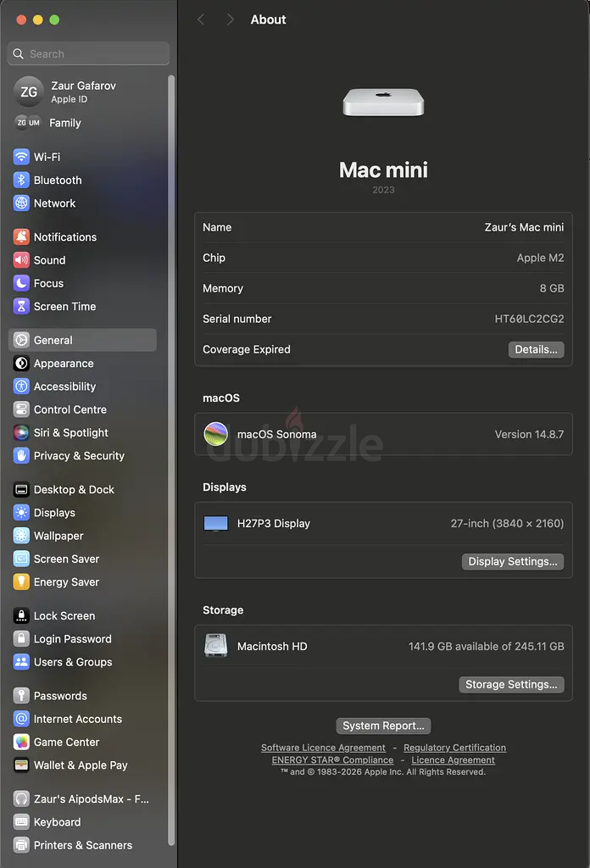Click the macOS Sonoma icon

pyautogui.click(x=216, y=434)
